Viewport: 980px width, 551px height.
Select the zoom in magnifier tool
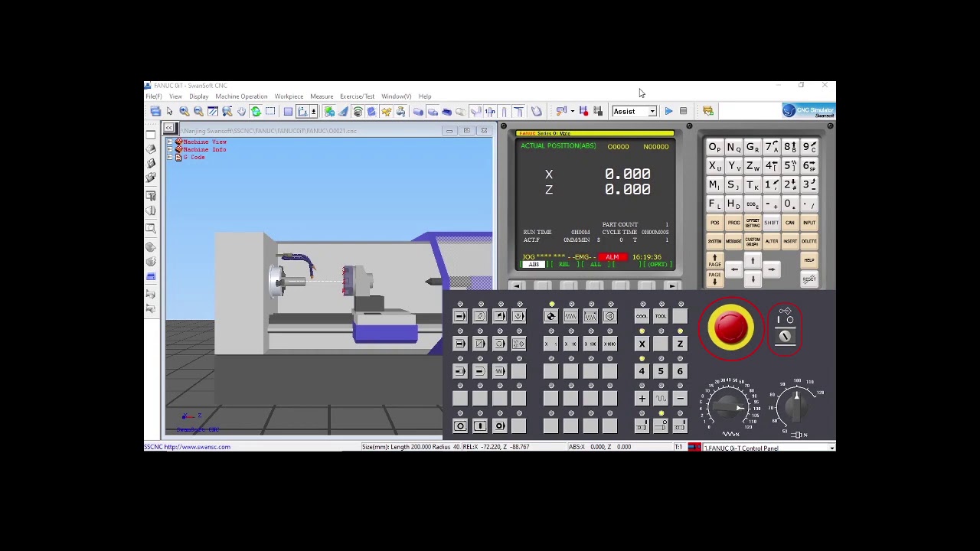[184, 112]
